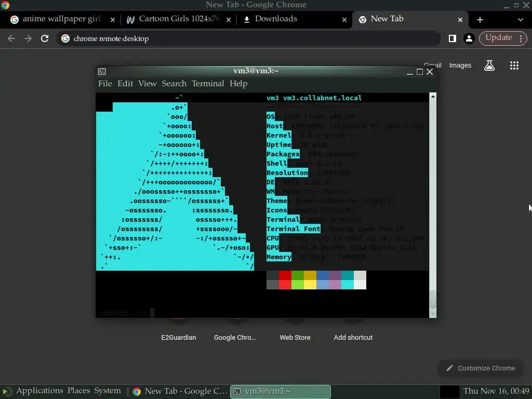Close the Cartoon Girls tab

[229, 20]
